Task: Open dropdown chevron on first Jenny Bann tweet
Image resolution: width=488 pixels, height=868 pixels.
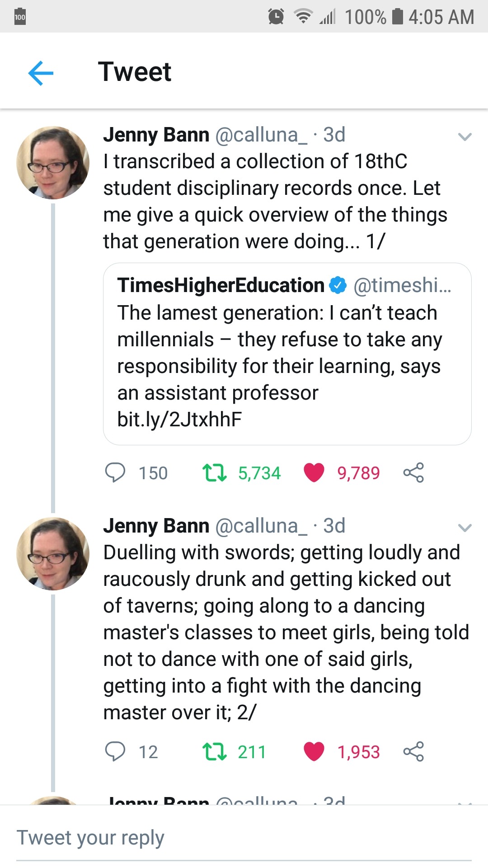Action: pyautogui.click(x=465, y=137)
